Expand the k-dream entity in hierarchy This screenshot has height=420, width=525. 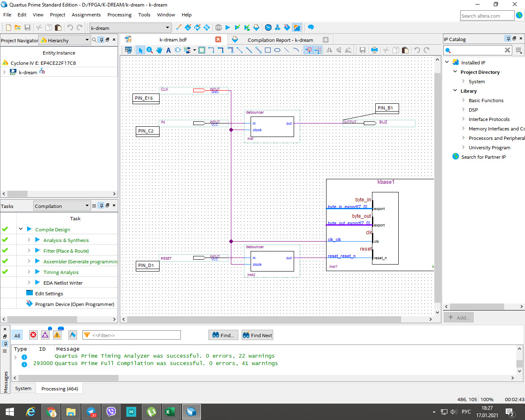pyautogui.click(x=5, y=72)
